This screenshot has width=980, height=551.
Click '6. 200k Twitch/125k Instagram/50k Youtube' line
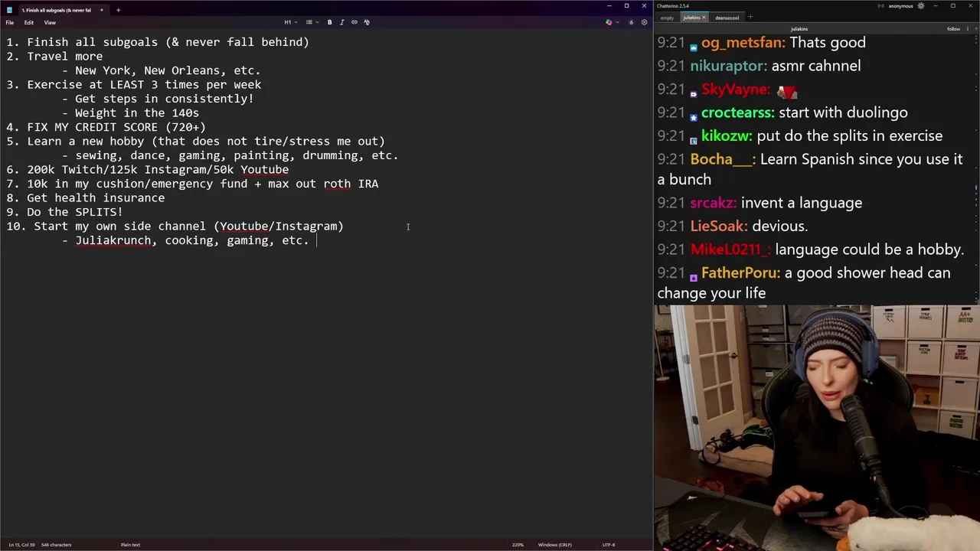click(x=148, y=170)
